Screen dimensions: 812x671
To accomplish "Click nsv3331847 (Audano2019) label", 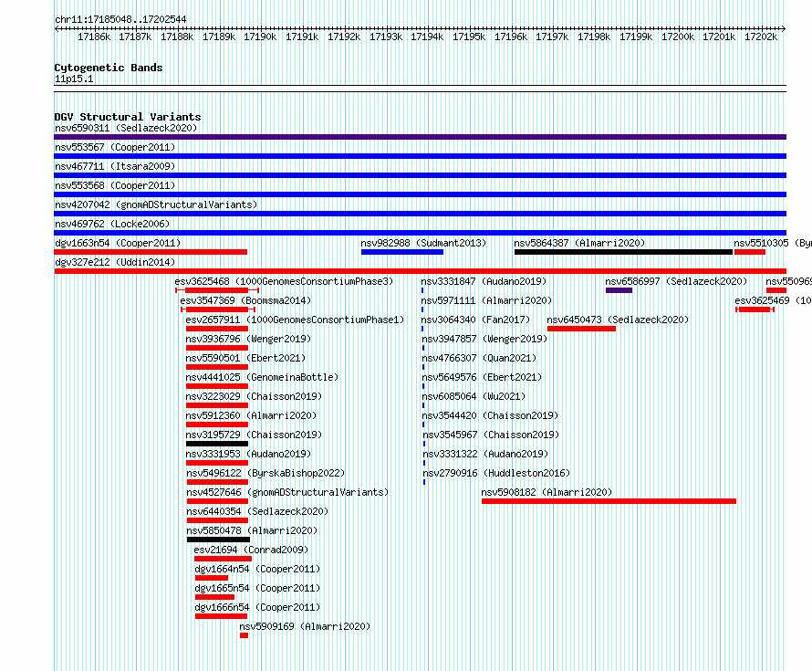I will click(x=484, y=281).
